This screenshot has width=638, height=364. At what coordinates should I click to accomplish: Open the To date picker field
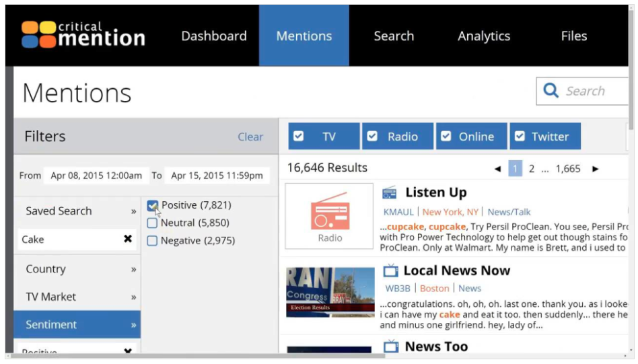click(217, 176)
